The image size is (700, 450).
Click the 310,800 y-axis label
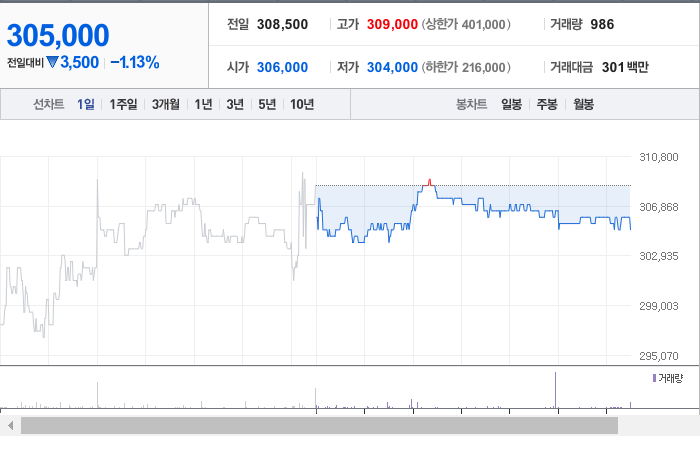coord(659,157)
